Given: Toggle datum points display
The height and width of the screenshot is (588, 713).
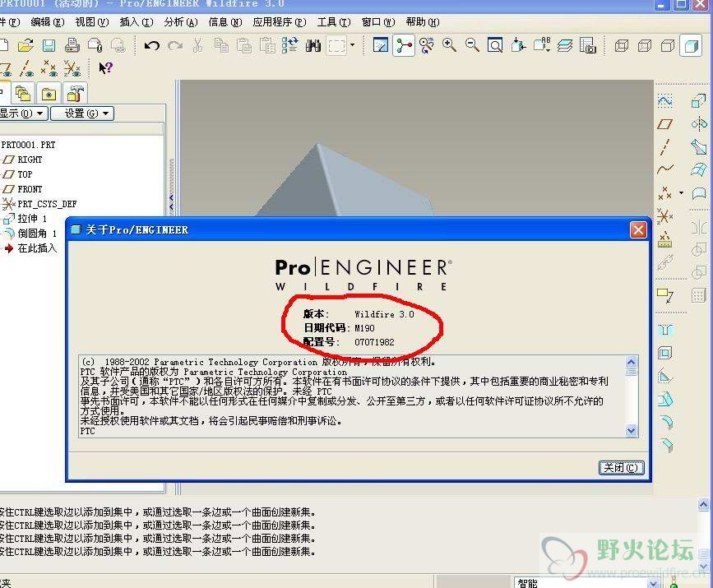Looking at the screenshot, I should pyautogui.click(x=49, y=68).
